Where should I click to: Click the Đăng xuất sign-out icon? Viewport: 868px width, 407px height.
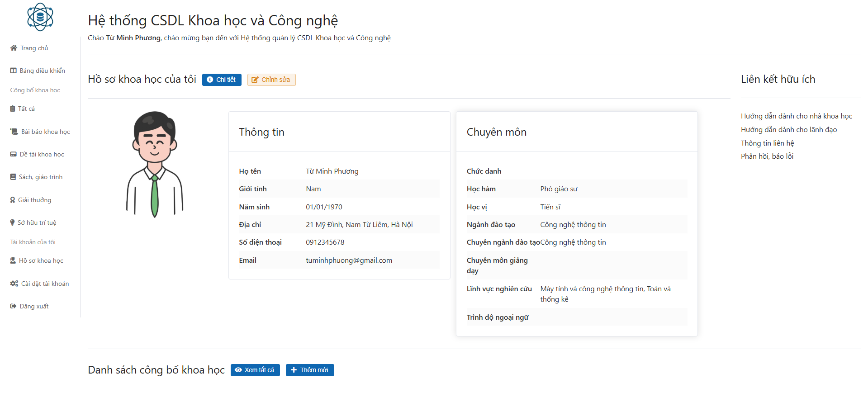click(14, 306)
